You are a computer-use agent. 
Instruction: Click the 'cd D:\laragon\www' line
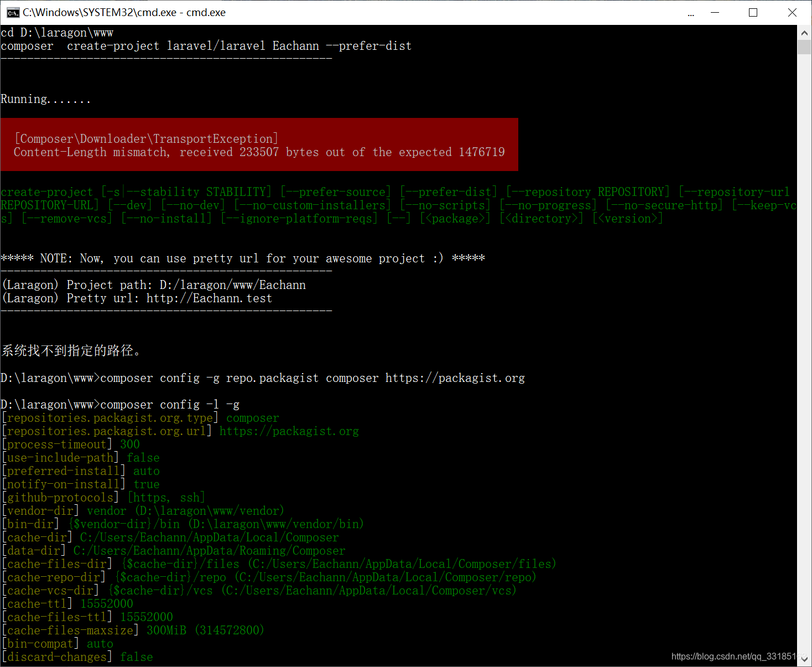tap(57, 33)
